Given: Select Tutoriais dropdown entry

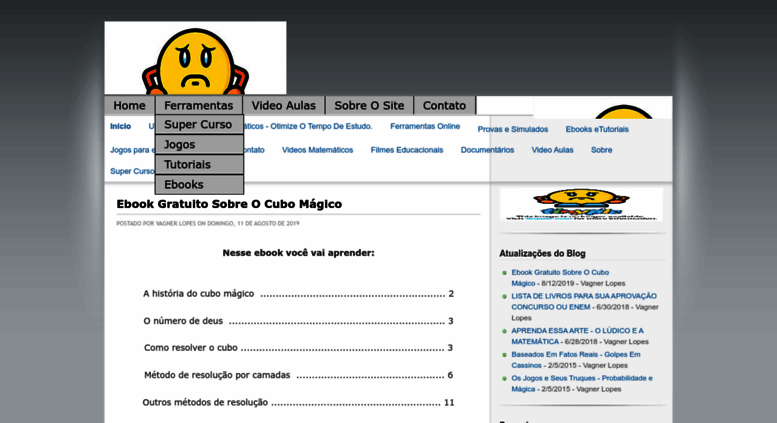Looking at the screenshot, I should [199, 164].
